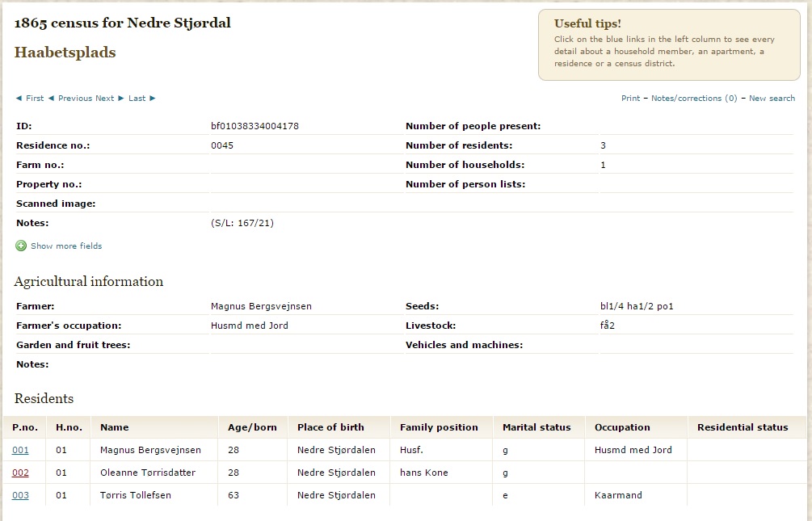Click the Name column header
This screenshot has height=521, width=812.
click(114, 427)
